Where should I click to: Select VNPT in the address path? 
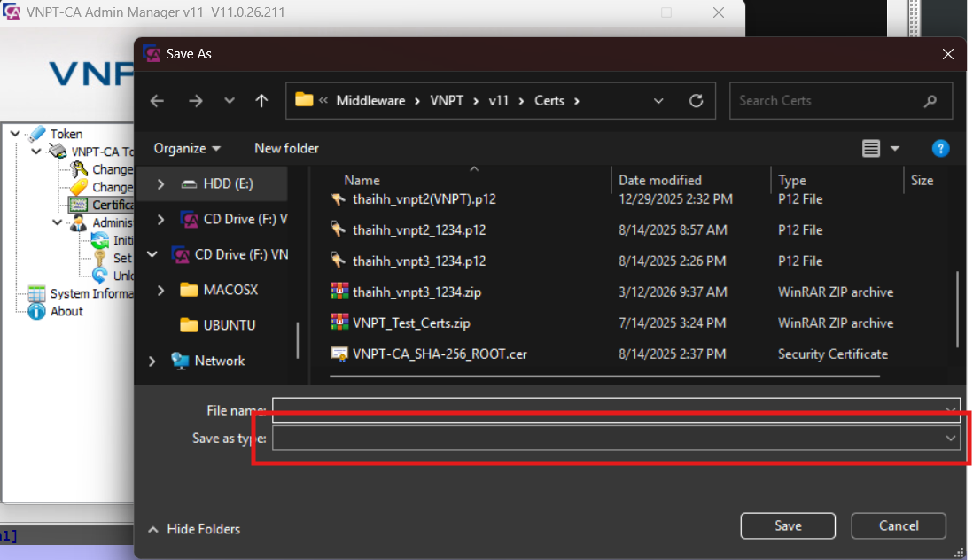(x=447, y=100)
